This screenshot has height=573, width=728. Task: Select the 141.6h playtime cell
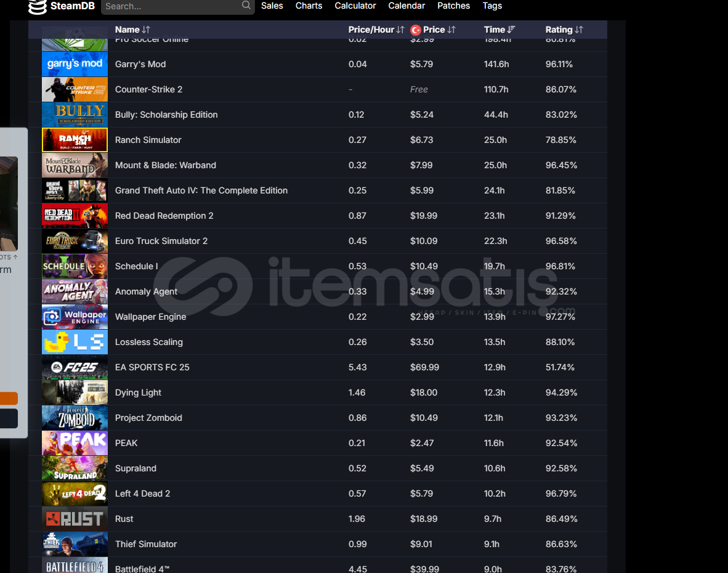tap(496, 64)
